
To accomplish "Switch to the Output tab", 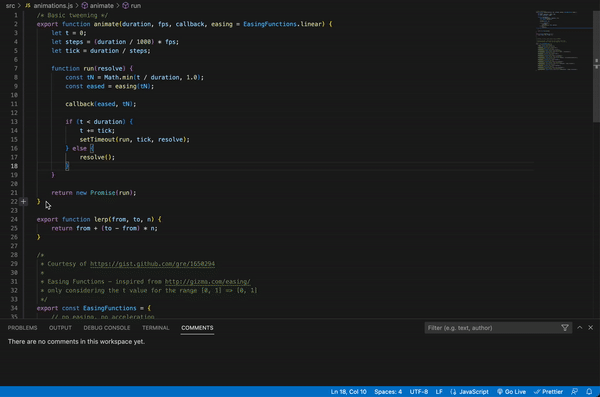I will pos(60,328).
